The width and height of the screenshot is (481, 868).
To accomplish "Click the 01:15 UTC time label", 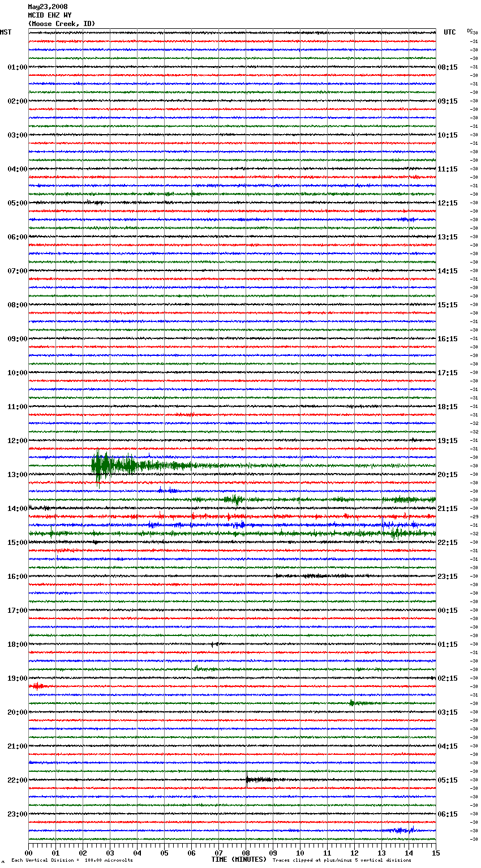I will point(448,644).
